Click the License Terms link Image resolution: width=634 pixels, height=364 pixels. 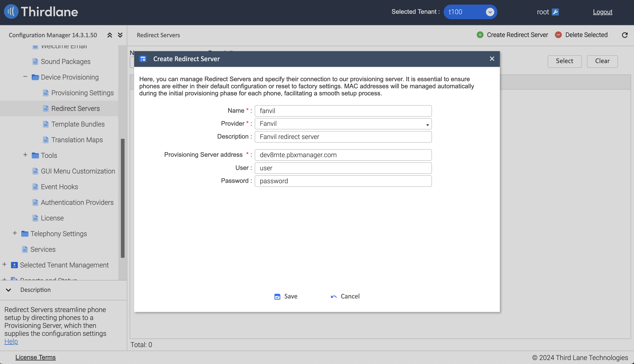35,357
